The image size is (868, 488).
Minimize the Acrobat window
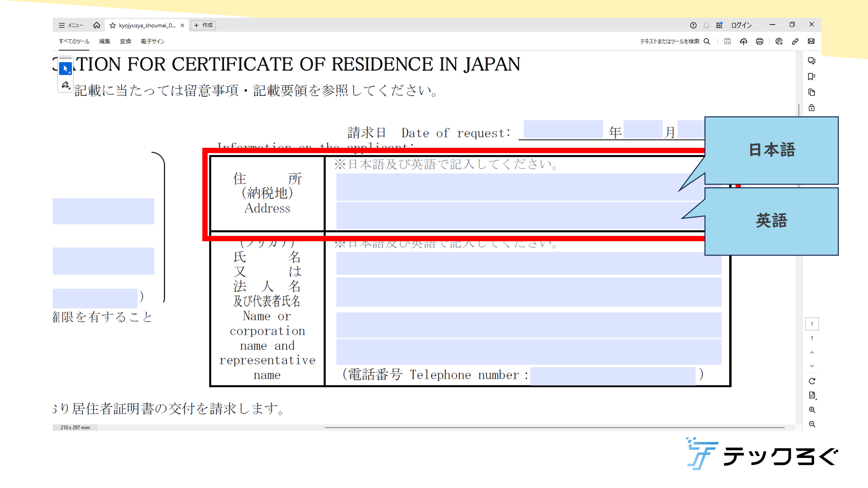coord(772,25)
